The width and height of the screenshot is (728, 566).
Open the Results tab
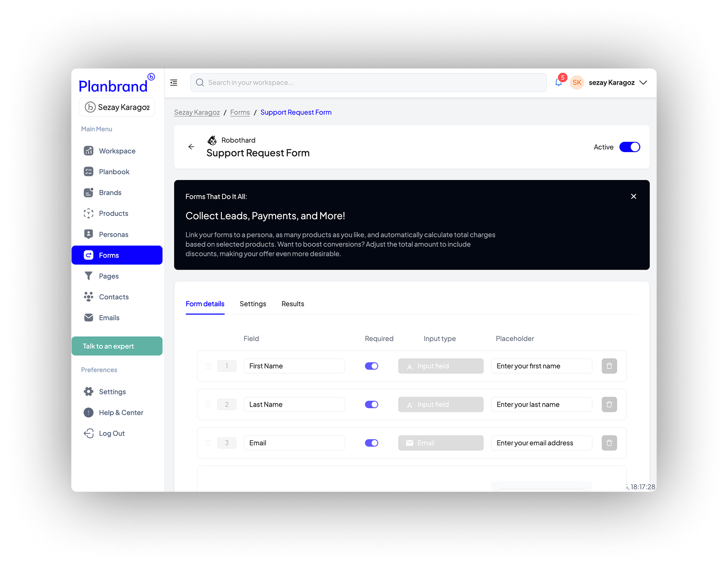tap(293, 304)
